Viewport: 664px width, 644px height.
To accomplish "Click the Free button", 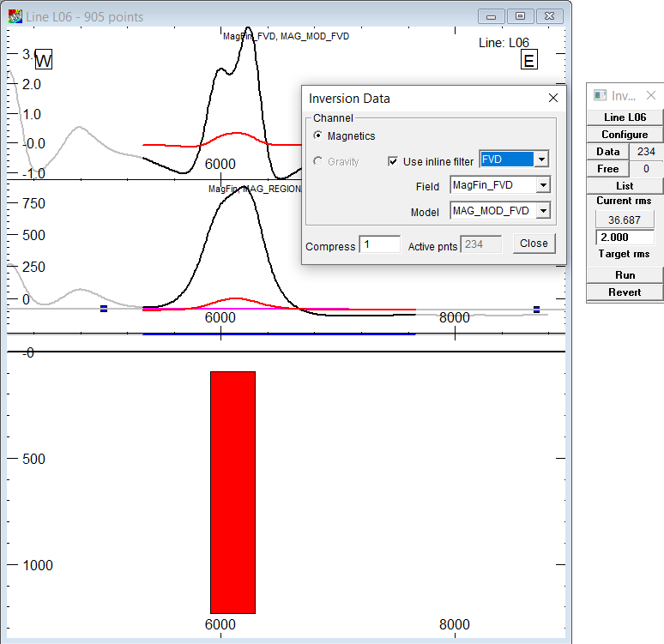I will tap(608, 169).
